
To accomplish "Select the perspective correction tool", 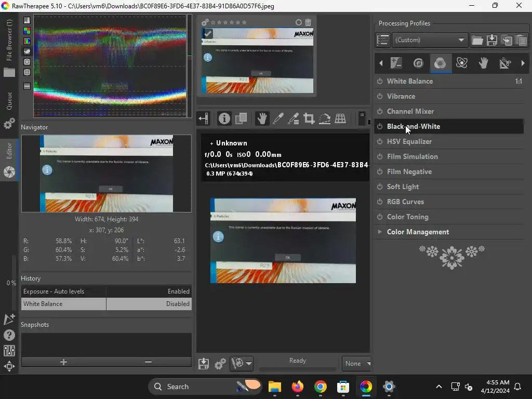I will tap(340, 118).
